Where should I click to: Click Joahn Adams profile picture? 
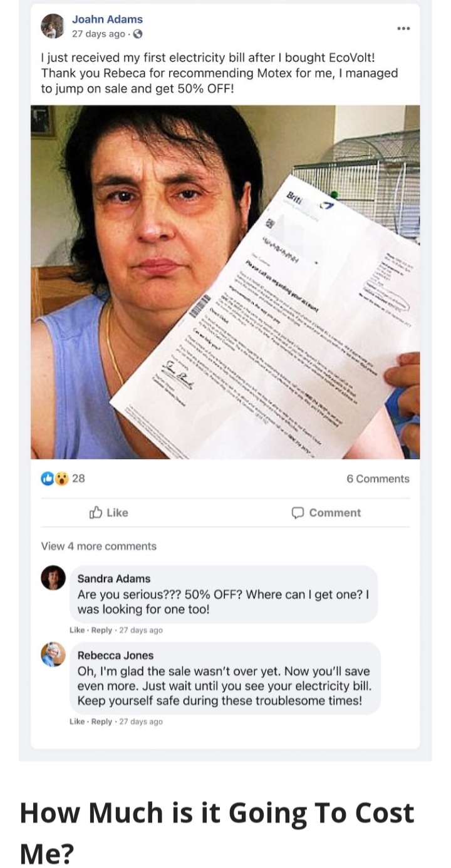pos(53,26)
